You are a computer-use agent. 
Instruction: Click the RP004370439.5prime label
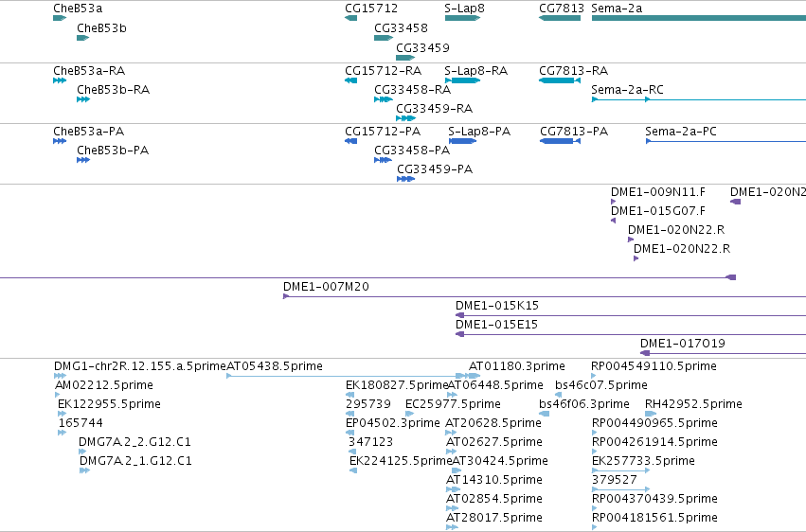[x=654, y=499]
